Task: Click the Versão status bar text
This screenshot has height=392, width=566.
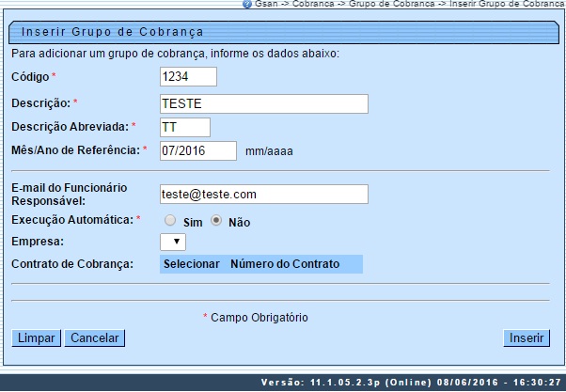Action: tap(411, 383)
